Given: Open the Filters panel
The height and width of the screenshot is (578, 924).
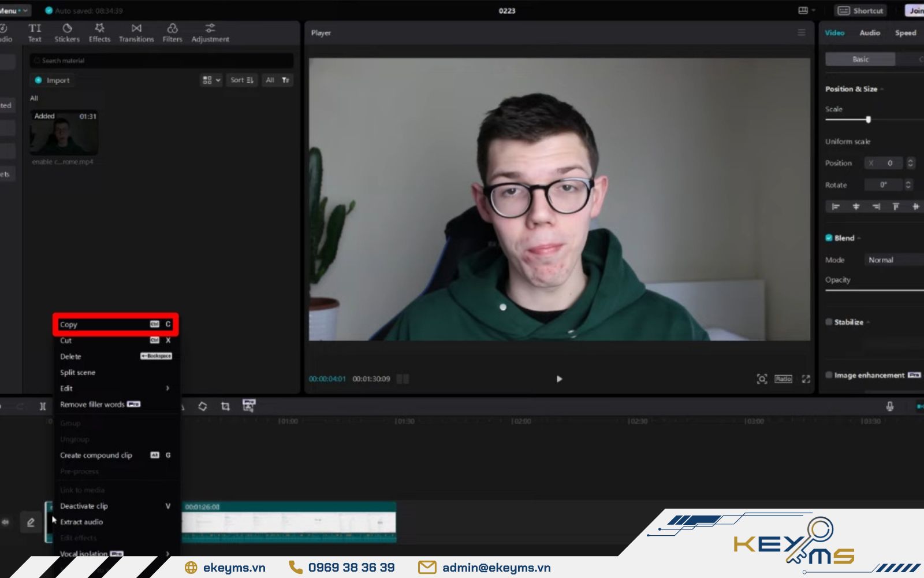Looking at the screenshot, I should 172,33.
